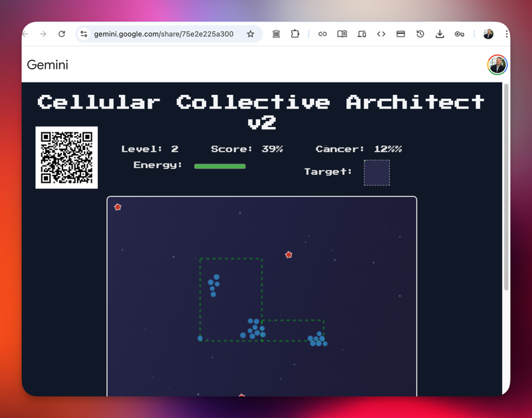Click the blue cell cluster at far right
Viewport: 532px width, 418px height.
318,339
